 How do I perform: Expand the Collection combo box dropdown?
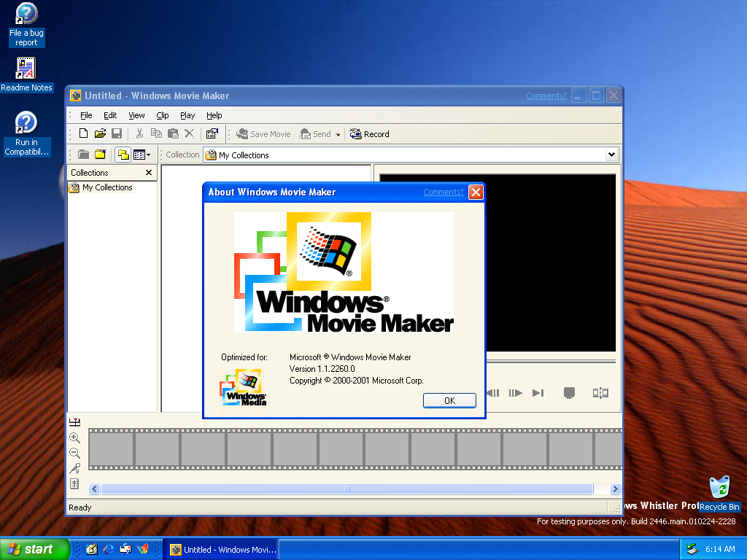tap(611, 155)
